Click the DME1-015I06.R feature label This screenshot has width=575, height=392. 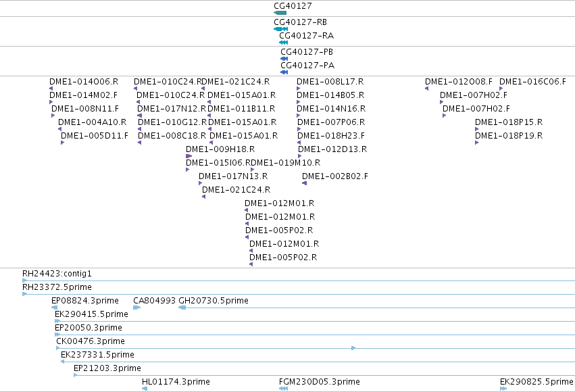point(218,162)
